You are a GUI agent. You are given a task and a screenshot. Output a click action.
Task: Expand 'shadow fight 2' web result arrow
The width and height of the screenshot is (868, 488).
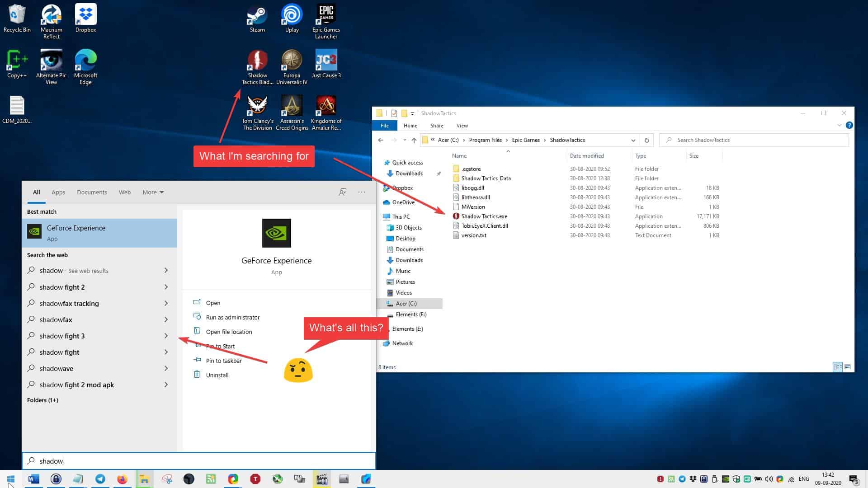click(x=166, y=287)
